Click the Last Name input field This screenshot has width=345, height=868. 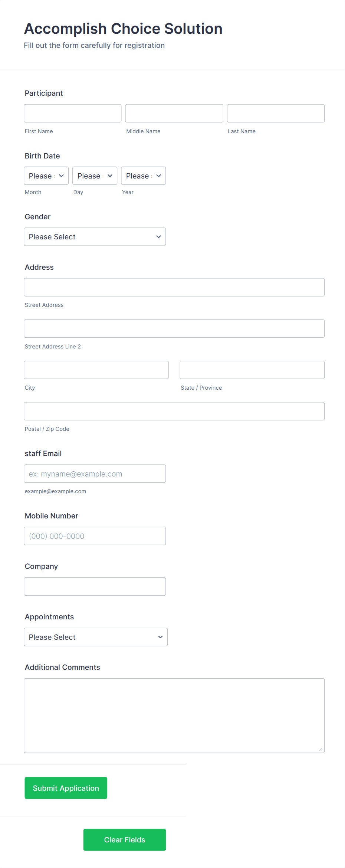(x=275, y=113)
